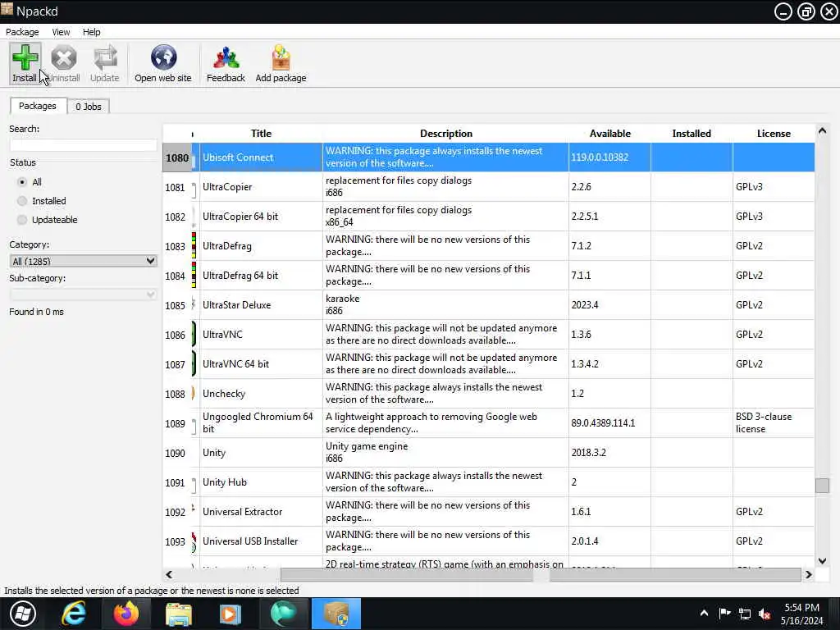Click the Uninstall toolbar icon

click(64, 57)
